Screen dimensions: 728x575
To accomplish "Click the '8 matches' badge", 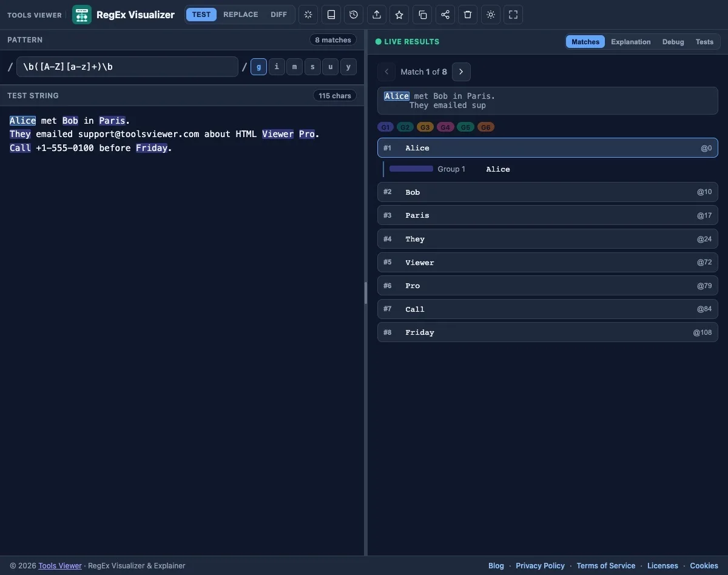I will click(333, 40).
